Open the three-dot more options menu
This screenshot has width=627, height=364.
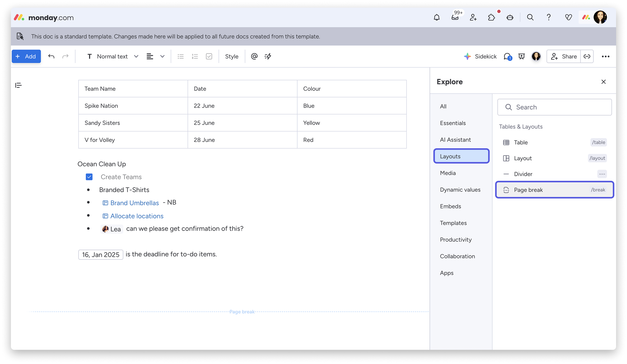click(x=605, y=57)
